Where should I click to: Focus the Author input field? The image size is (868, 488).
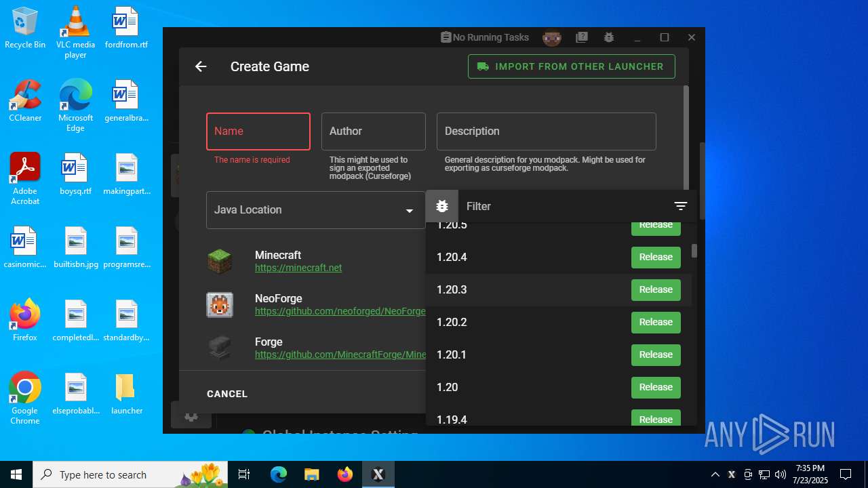tap(374, 131)
